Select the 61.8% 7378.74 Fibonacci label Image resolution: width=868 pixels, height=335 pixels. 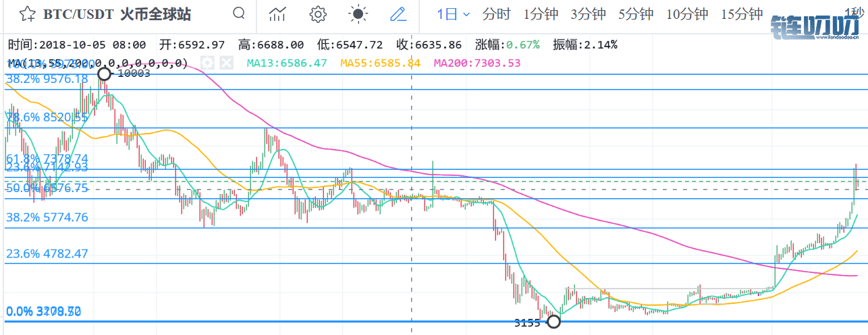pos(47,158)
